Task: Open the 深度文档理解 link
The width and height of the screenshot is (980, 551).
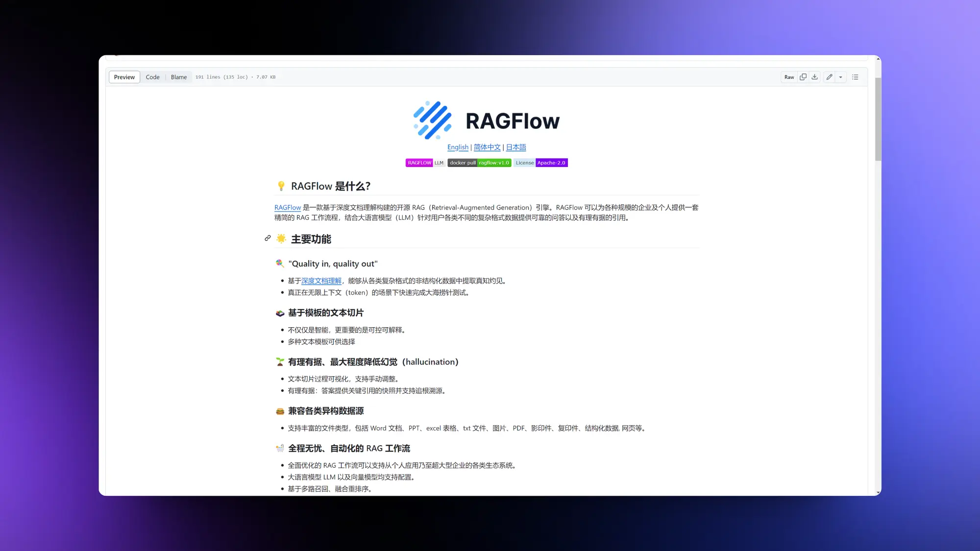Action: coord(321,281)
